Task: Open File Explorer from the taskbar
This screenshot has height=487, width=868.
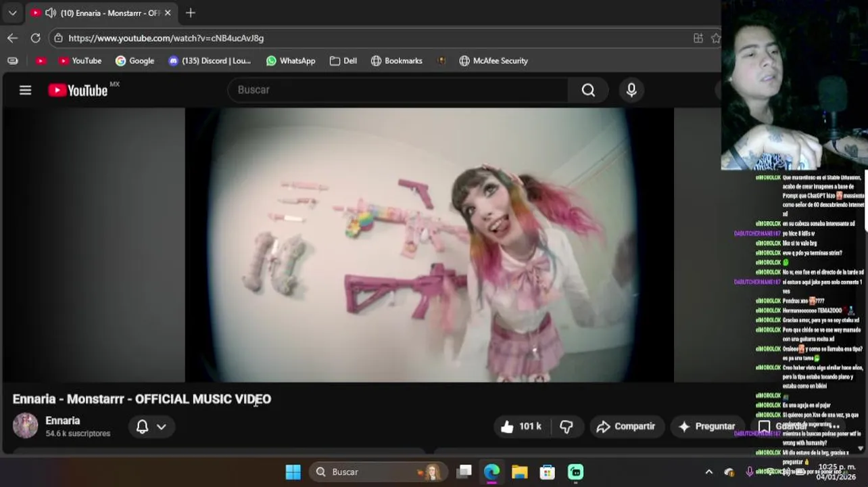Action: (520, 472)
